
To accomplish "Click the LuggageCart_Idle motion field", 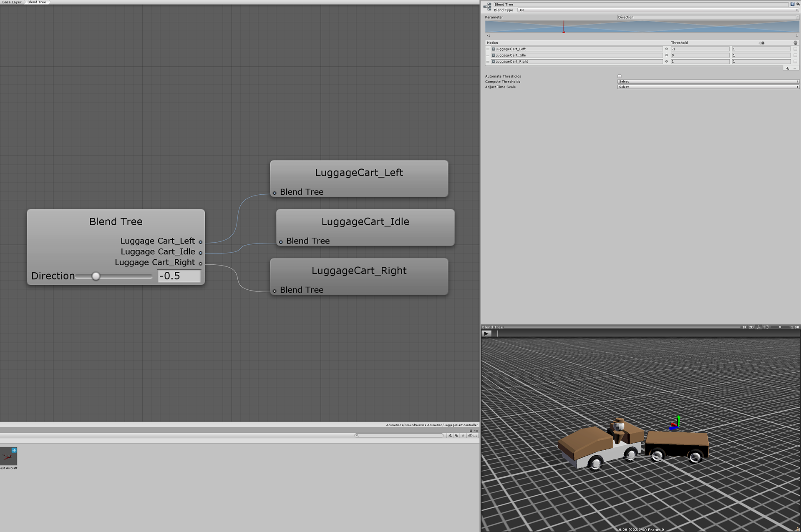I will click(x=577, y=55).
